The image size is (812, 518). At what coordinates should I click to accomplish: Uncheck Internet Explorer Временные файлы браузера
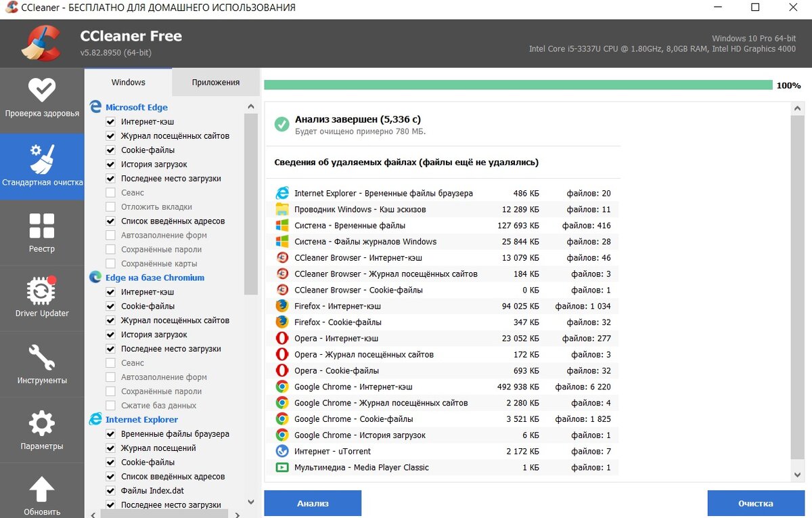click(x=110, y=434)
